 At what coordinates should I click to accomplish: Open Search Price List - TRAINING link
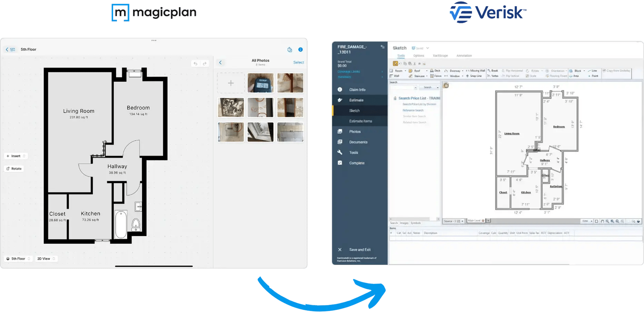pyautogui.click(x=419, y=98)
